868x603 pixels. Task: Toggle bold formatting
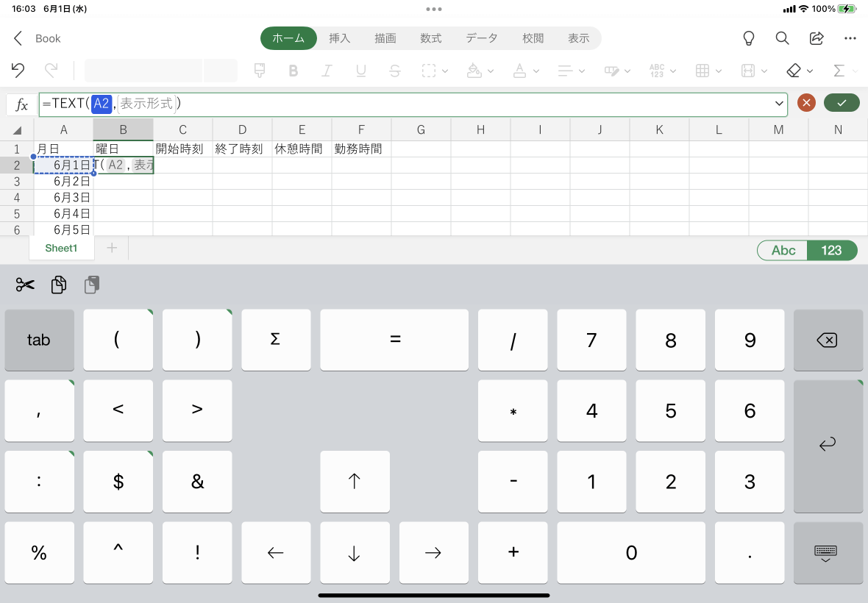point(294,71)
